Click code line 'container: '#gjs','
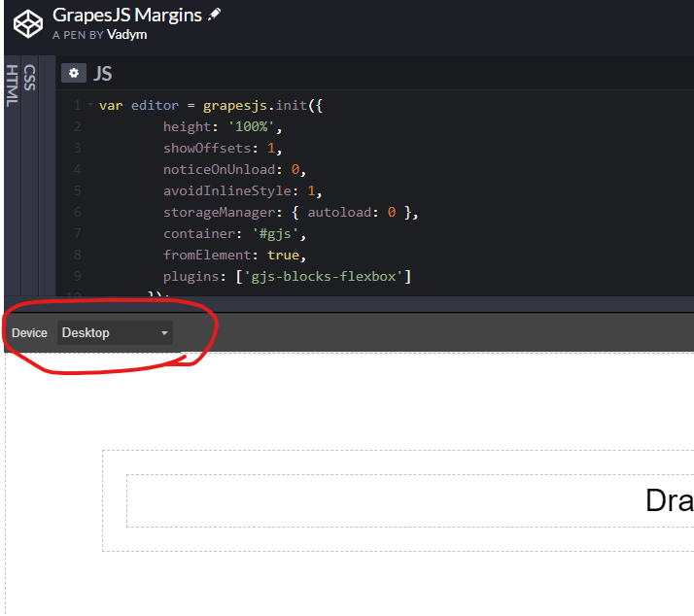This screenshot has height=616, width=694. point(234,233)
